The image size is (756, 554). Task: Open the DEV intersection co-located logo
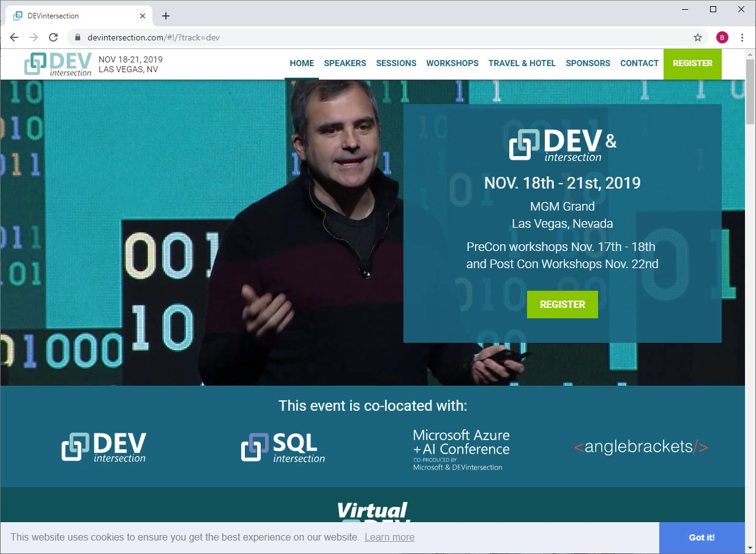(x=104, y=447)
